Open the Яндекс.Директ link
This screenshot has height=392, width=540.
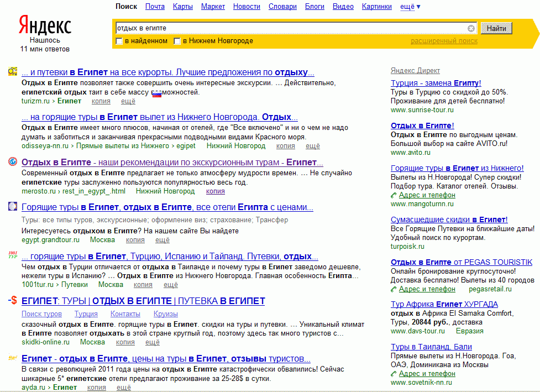click(415, 71)
